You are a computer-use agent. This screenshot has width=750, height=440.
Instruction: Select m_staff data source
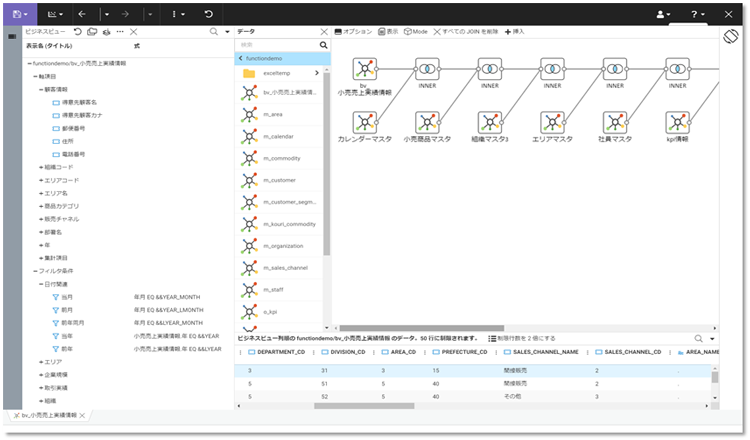279,290
